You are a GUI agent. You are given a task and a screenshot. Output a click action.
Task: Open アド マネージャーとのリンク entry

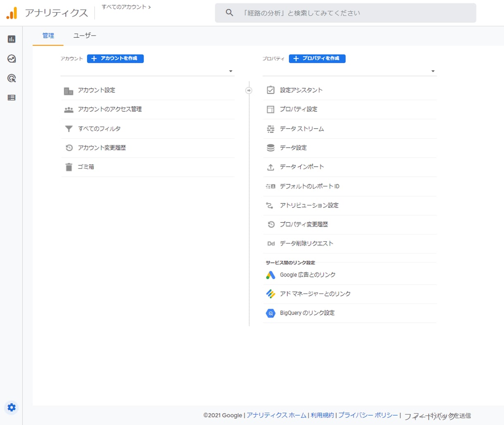(349, 294)
